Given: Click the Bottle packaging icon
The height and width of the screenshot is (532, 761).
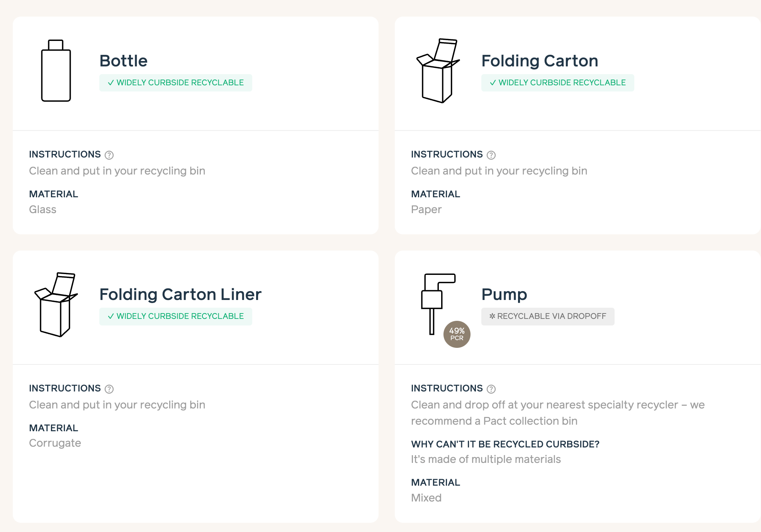Looking at the screenshot, I should click(56, 71).
